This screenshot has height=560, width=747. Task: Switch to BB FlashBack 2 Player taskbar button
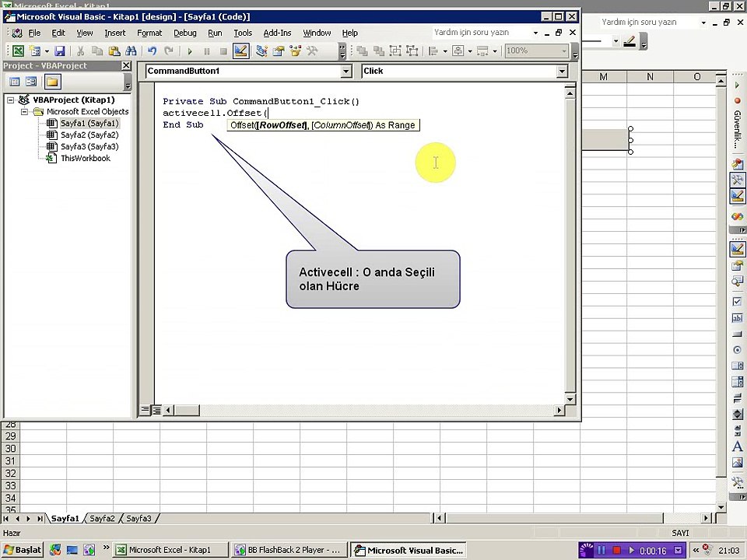[x=289, y=550]
